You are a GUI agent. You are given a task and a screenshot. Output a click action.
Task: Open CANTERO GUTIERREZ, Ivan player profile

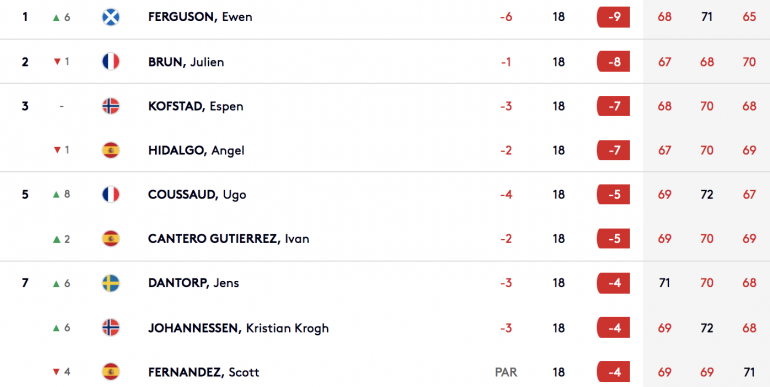coord(229,239)
